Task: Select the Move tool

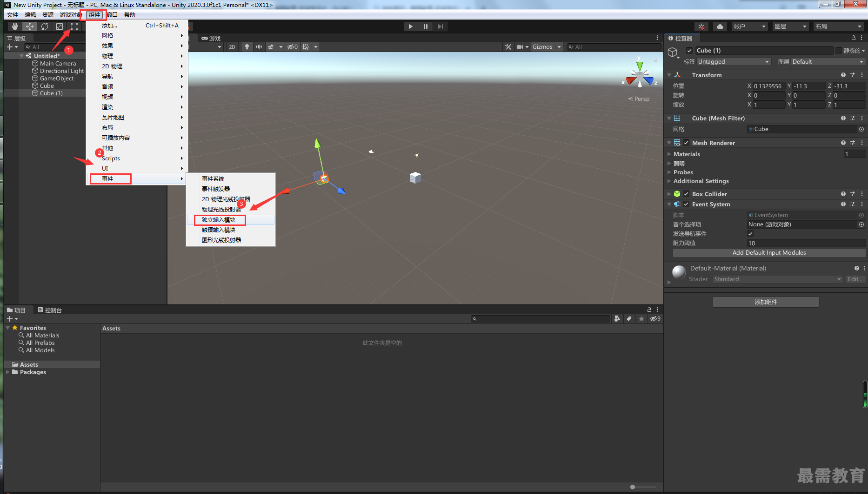Action: click(30, 26)
